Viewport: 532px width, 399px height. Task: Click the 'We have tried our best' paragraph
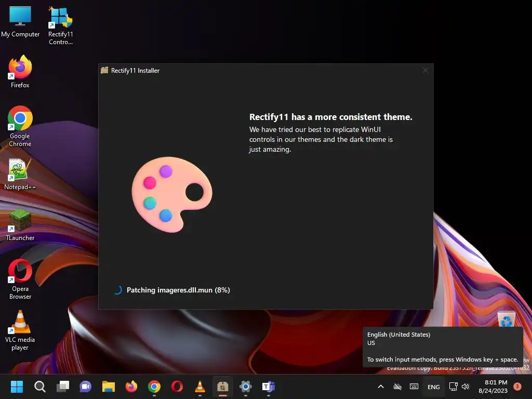click(321, 139)
